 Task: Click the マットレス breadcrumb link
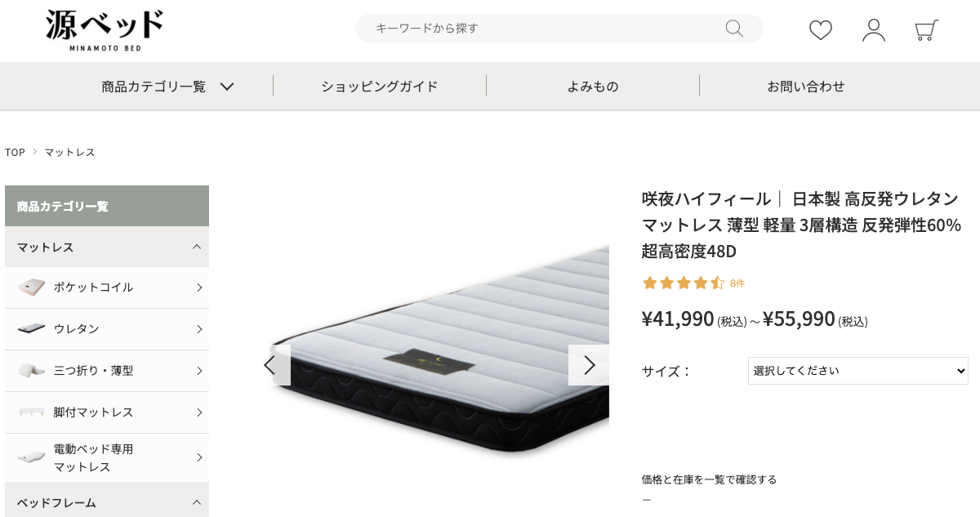[70, 153]
